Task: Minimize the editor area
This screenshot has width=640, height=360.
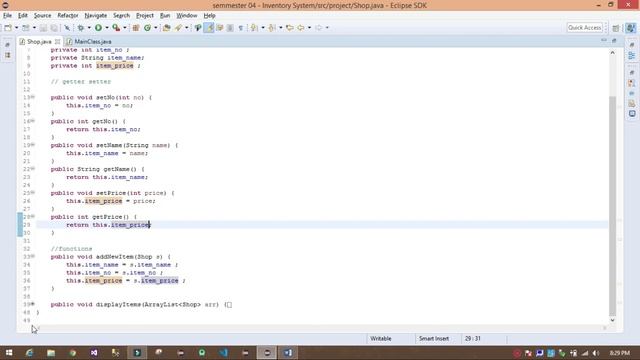Action: (604, 40)
